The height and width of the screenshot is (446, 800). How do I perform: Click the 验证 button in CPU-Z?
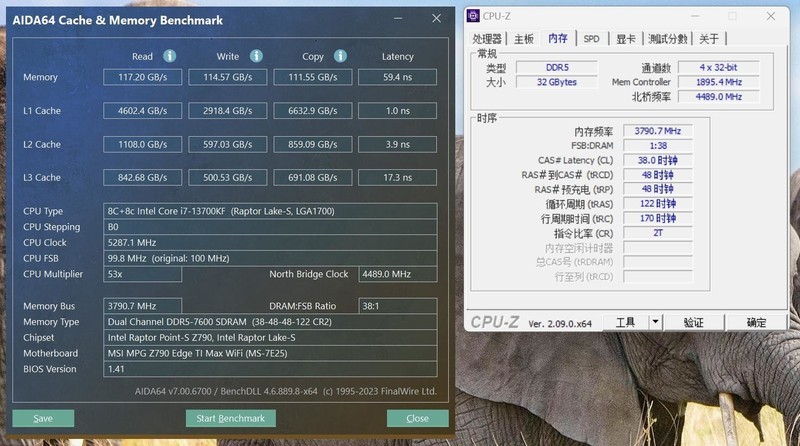[x=693, y=322]
